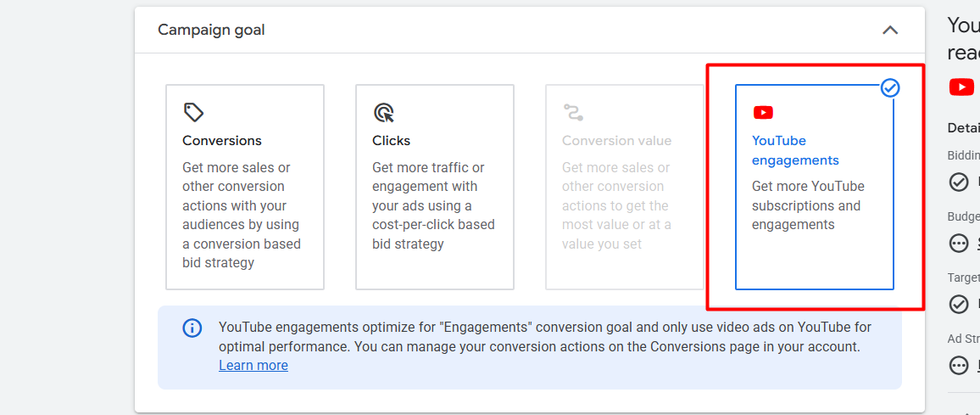Open the Learn more link

coord(253,366)
